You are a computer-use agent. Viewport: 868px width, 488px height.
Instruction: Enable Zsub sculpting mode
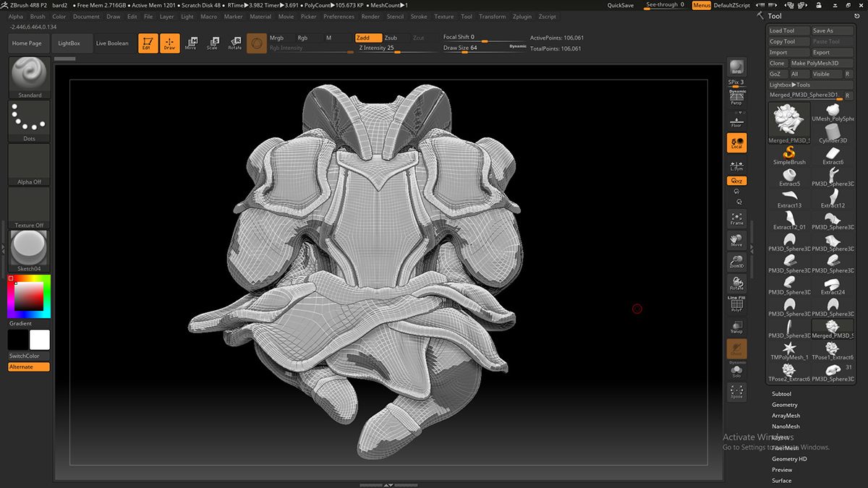click(x=391, y=38)
